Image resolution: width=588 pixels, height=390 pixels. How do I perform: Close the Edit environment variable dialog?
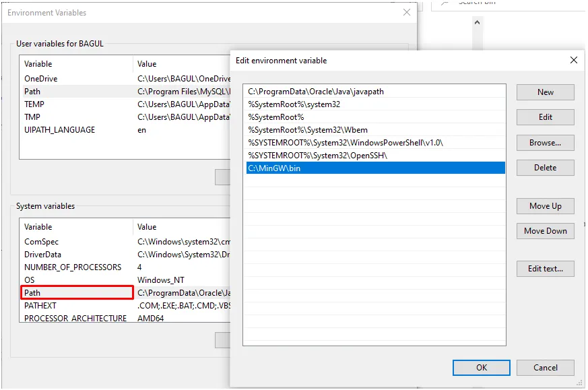click(x=573, y=60)
